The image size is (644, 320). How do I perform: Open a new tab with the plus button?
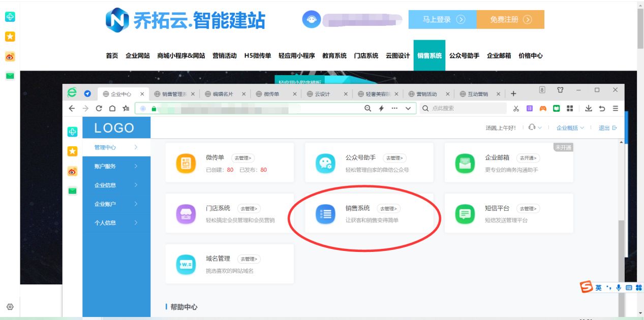click(x=513, y=93)
